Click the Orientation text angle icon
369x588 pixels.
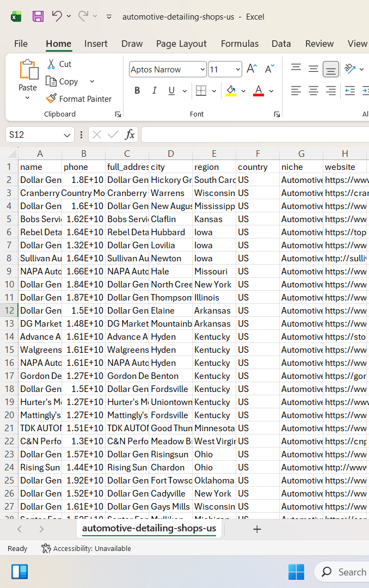point(350,69)
